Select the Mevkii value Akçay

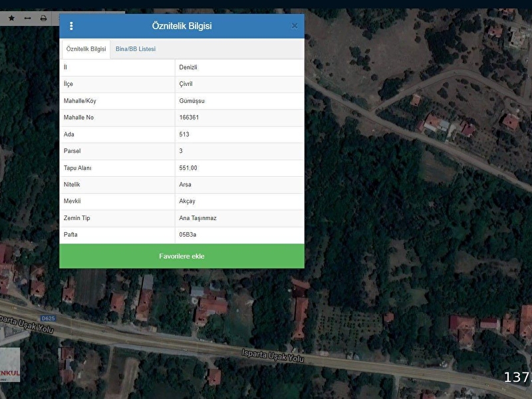coord(187,201)
